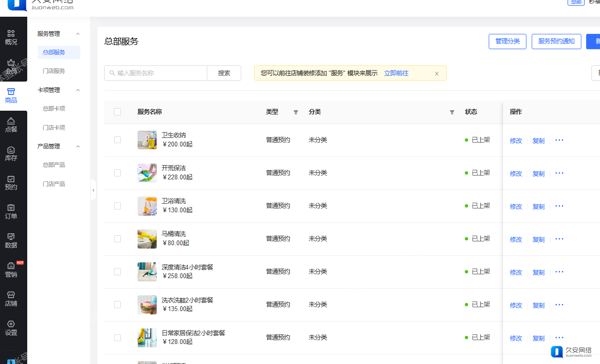This screenshot has width=600, height=364.
Task: Click the search magnifier icon in service name field
Action: (x=112, y=73)
